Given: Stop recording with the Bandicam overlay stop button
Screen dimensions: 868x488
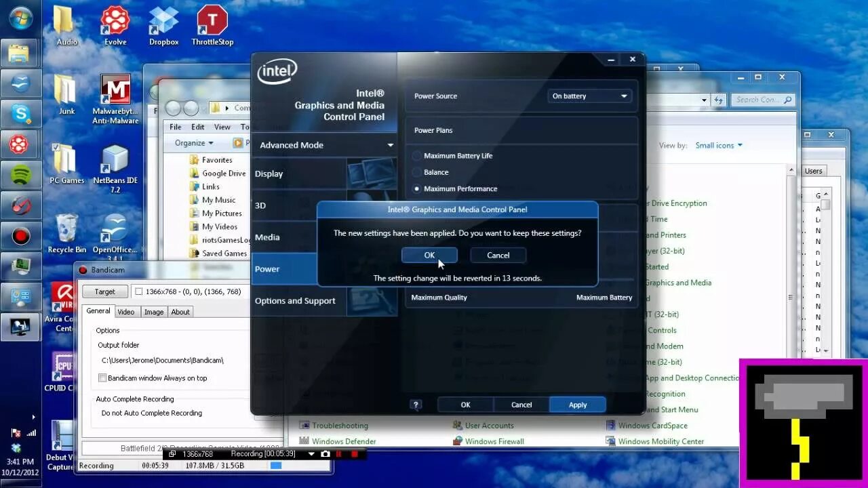Looking at the screenshot, I should [353, 453].
